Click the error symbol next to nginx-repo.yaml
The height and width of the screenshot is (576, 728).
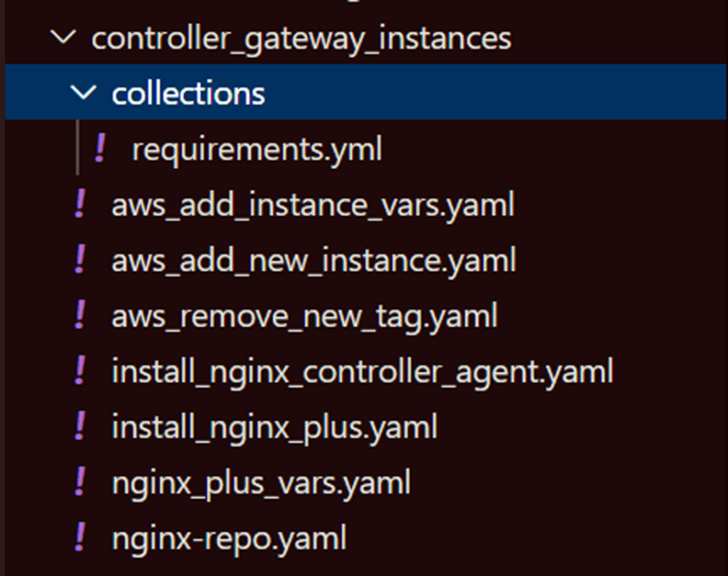pyautogui.click(x=82, y=539)
